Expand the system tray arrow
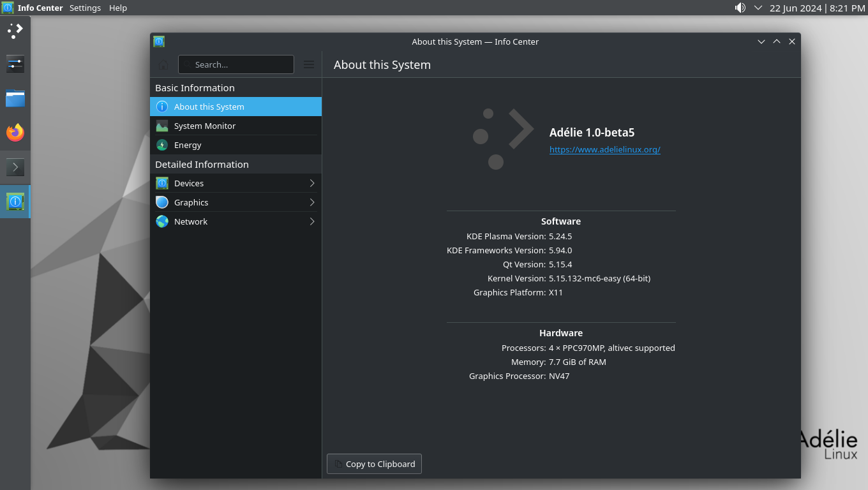This screenshot has height=490, width=868. (x=758, y=8)
